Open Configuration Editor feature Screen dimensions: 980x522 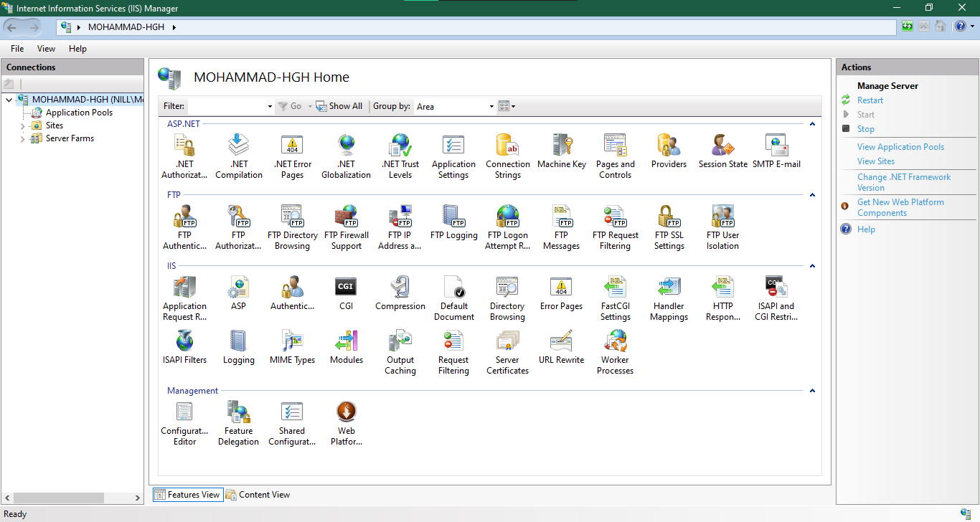pyautogui.click(x=185, y=423)
